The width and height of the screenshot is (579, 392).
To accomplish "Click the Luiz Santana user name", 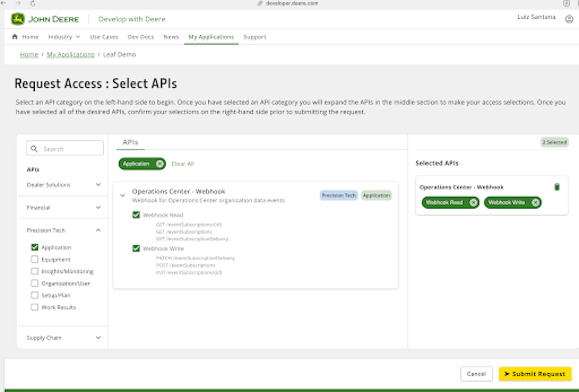I will pos(536,17).
